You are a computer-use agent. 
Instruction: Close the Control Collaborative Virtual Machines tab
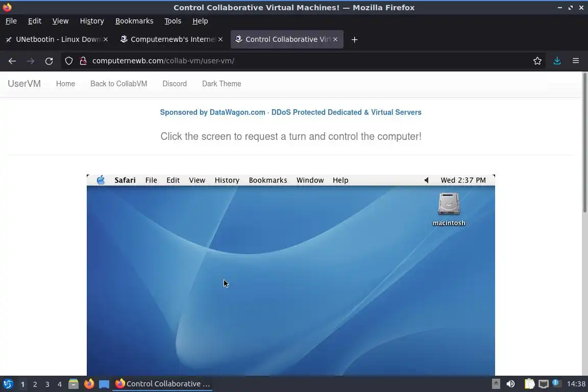[x=335, y=39]
